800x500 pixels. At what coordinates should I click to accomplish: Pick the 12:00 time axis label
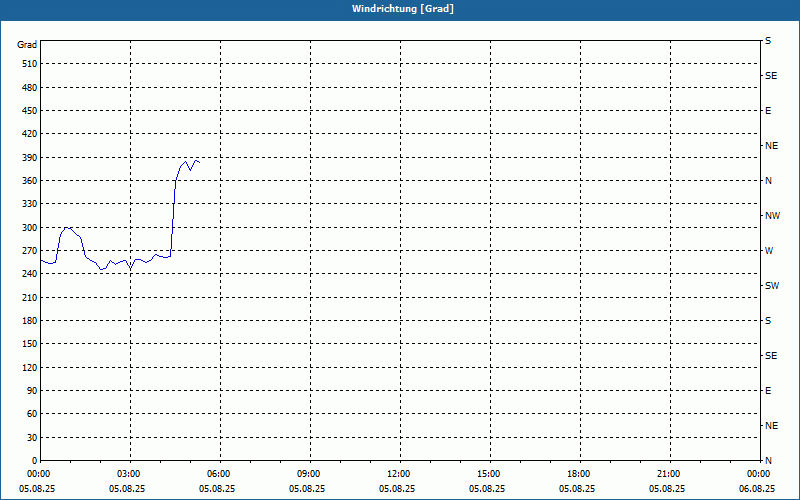tap(398, 474)
